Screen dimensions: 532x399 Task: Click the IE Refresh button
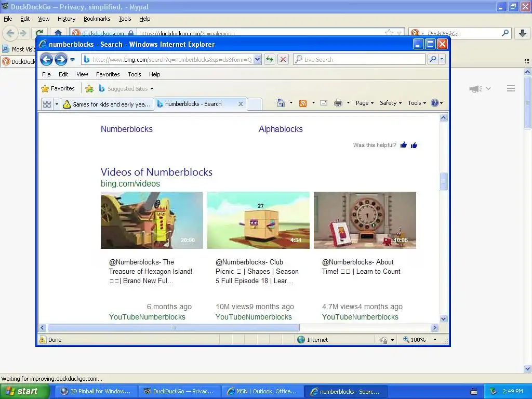tap(270, 60)
